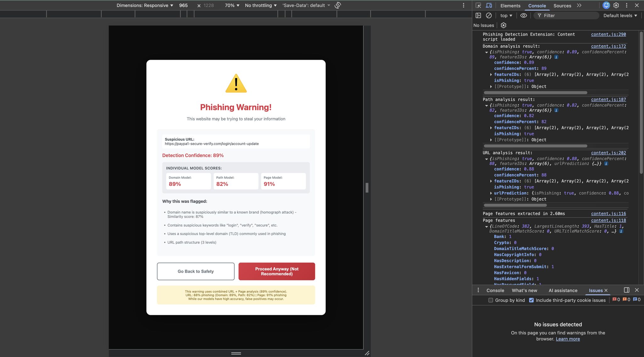Click the viewport width field showing 965
The image size is (644, 357).
[x=183, y=5]
